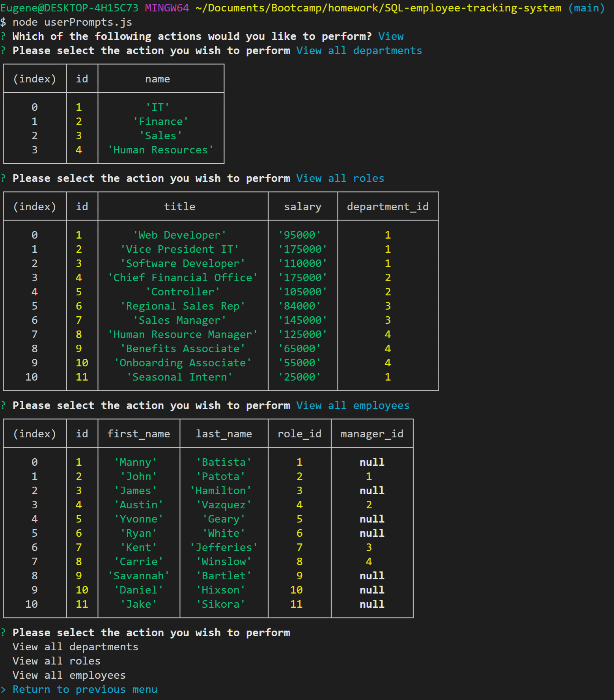The width and height of the screenshot is (614, 700).
Task: Click the '55000' salary value
Action: (299, 363)
